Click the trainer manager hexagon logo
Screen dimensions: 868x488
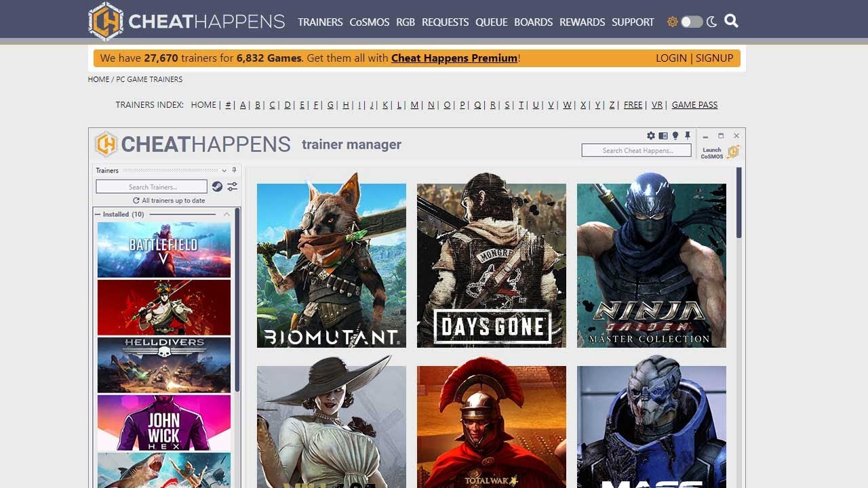106,144
